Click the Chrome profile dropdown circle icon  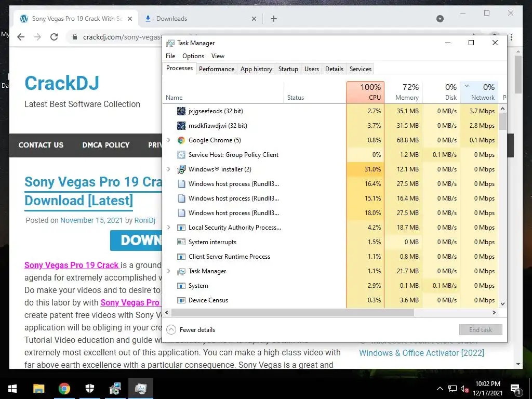click(440, 19)
